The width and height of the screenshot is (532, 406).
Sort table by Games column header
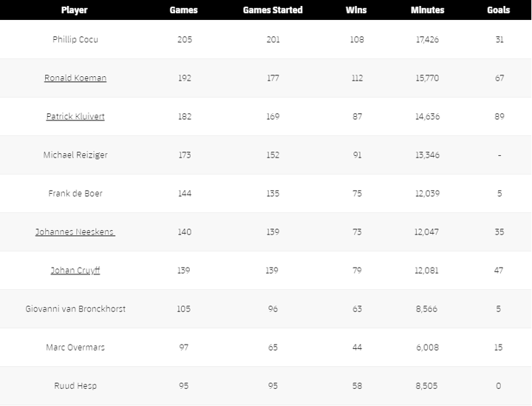183,10
